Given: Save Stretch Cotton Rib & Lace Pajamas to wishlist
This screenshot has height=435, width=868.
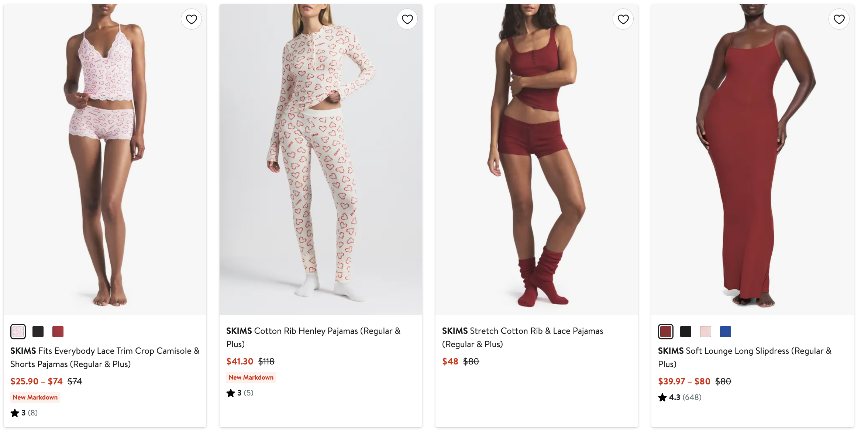Looking at the screenshot, I should (623, 19).
